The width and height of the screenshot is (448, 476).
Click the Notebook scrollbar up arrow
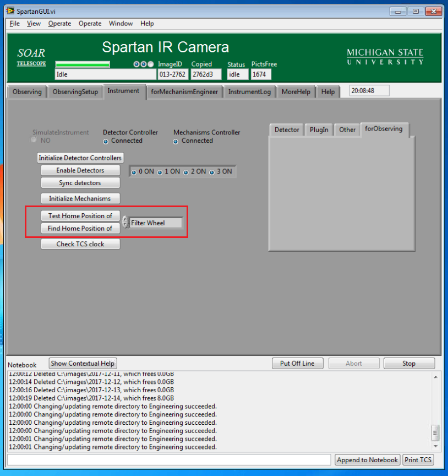tap(435, 377)
